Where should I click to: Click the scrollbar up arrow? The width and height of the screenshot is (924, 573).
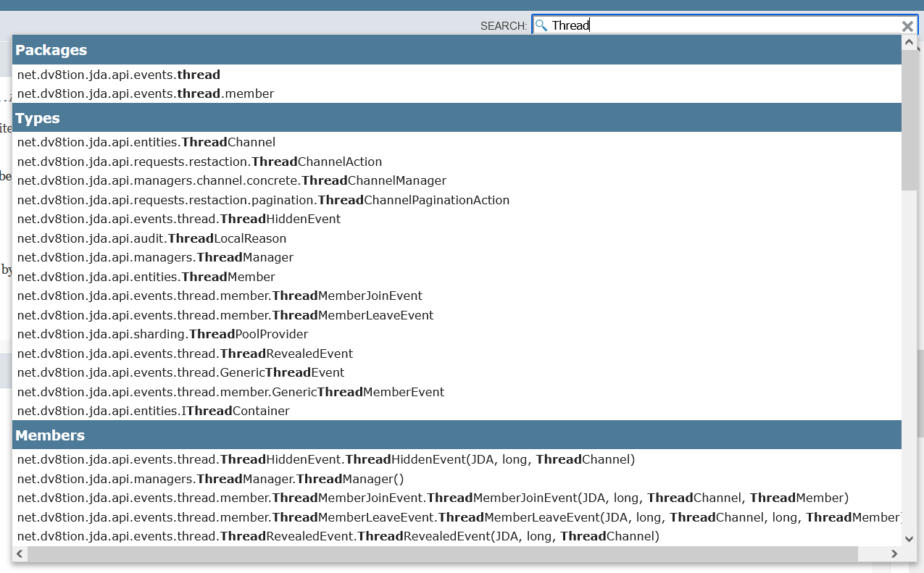pos(910,41)
